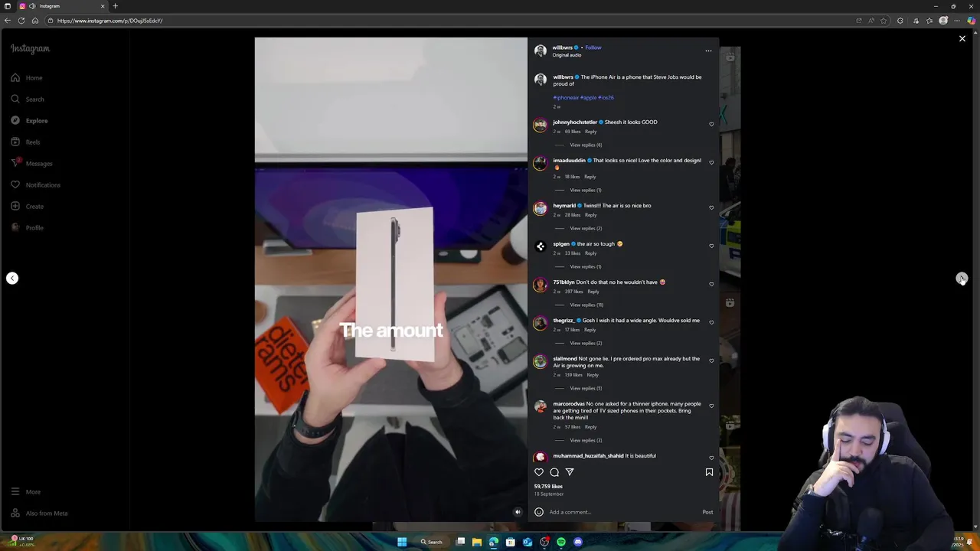Close the post overlay with X
Screen dimensions: 980x551
[962, 38]
